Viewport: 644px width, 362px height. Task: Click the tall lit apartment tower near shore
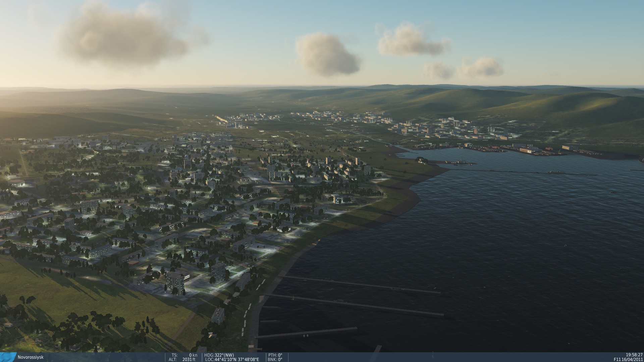point(175,283)
